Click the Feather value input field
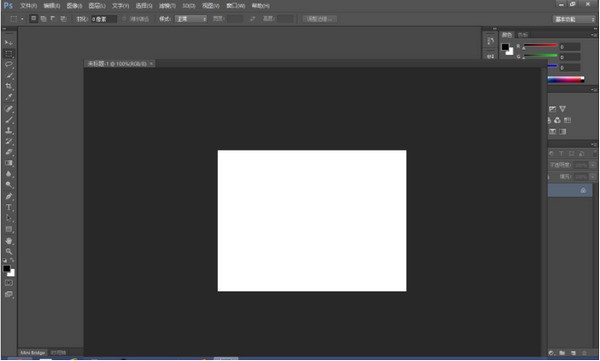This screenshot has width=600, height=361. point(103,19)
